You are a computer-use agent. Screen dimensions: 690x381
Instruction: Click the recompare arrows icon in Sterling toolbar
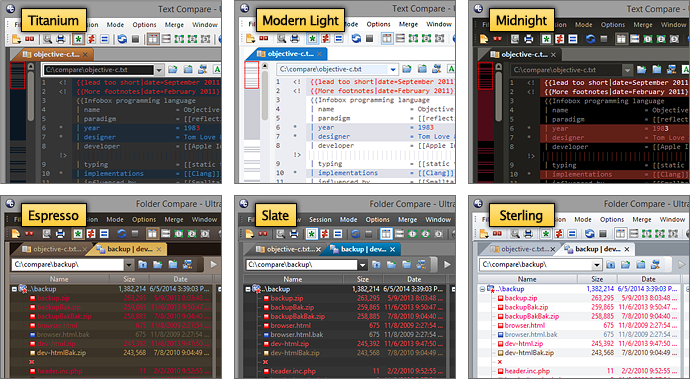(x=590, y=234)
